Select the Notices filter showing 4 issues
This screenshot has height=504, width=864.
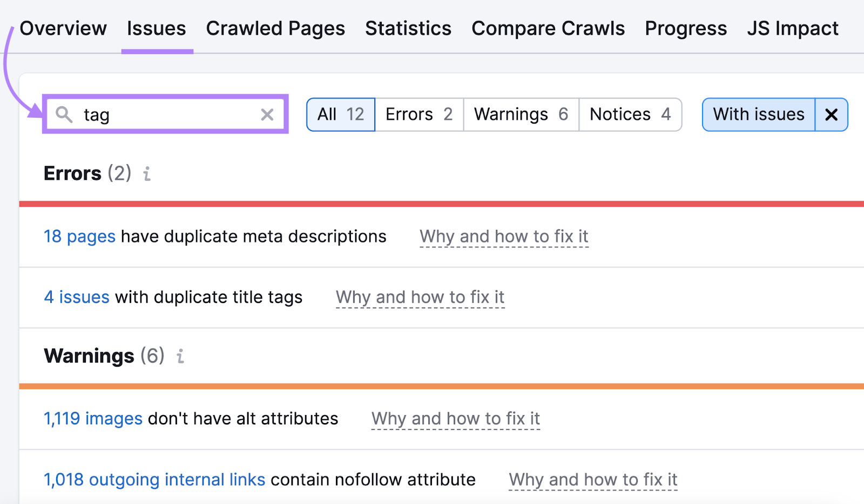point(630,114)
